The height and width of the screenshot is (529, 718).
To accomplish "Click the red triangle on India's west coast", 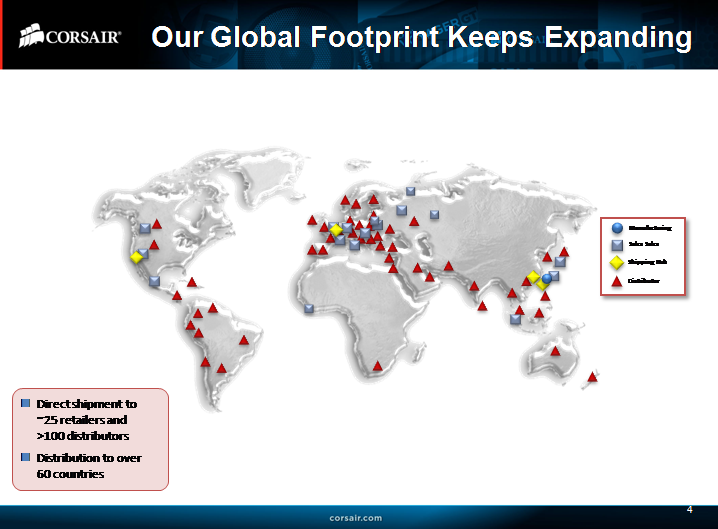I will coord(474,286).
